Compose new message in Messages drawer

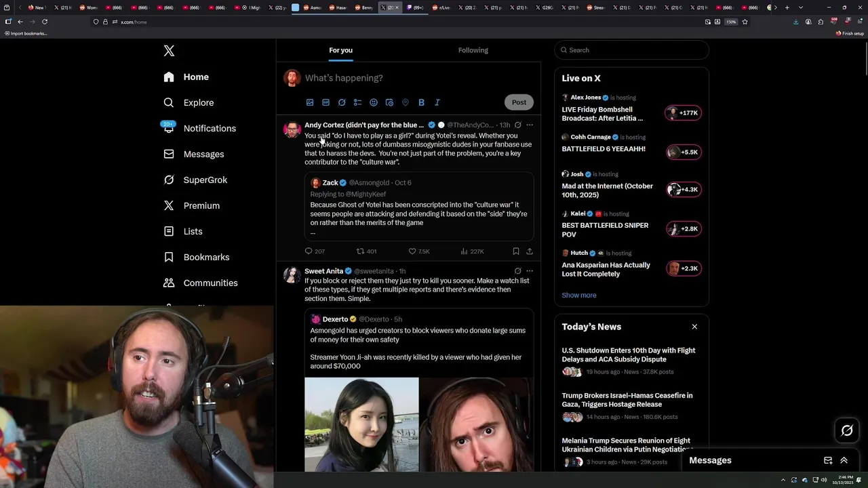(x=828, y=460)
